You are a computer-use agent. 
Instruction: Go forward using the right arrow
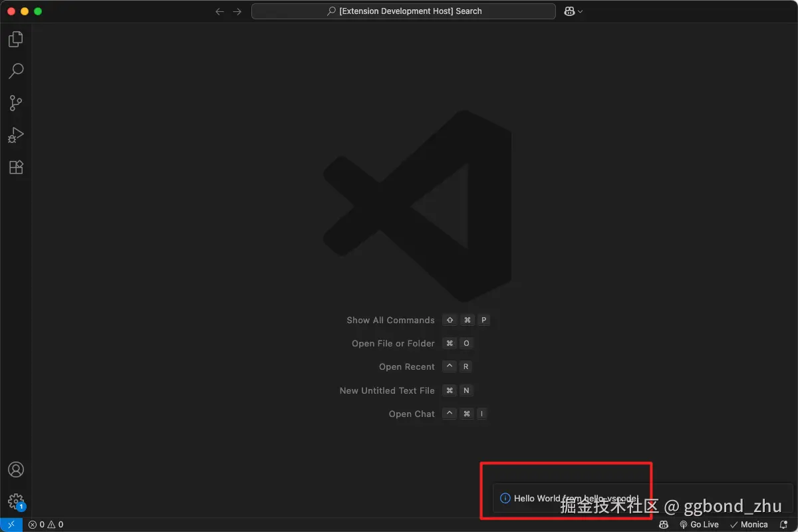[x=237, y=11]
